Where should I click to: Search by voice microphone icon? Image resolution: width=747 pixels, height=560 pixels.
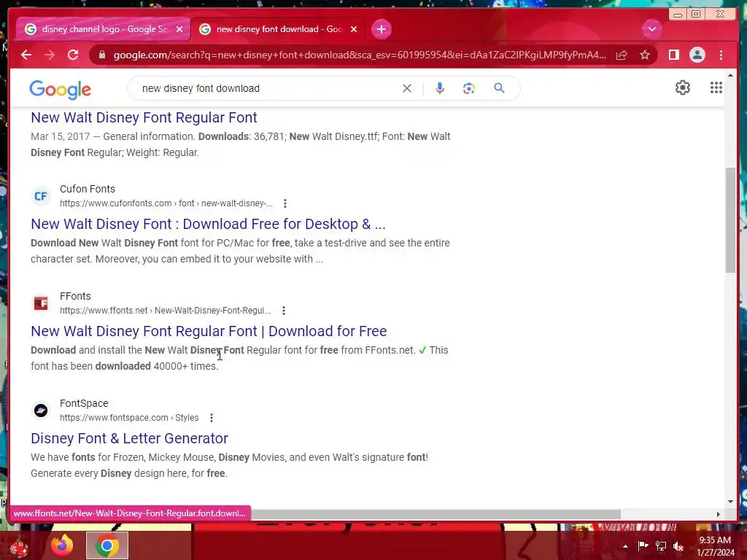pyautogui.click(x=440, y=88)
